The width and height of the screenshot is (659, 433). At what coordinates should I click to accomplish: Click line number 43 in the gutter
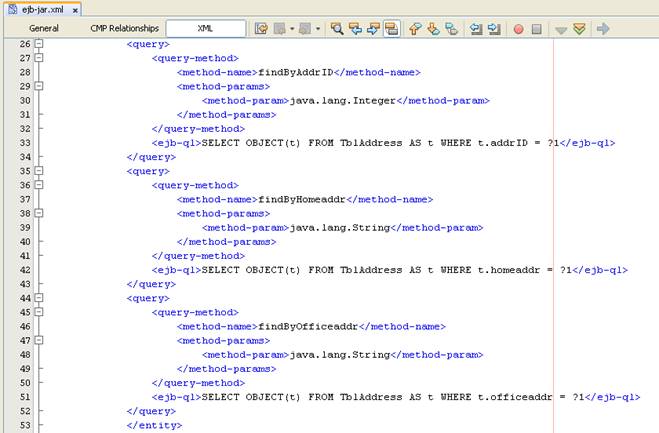point(25,284)
